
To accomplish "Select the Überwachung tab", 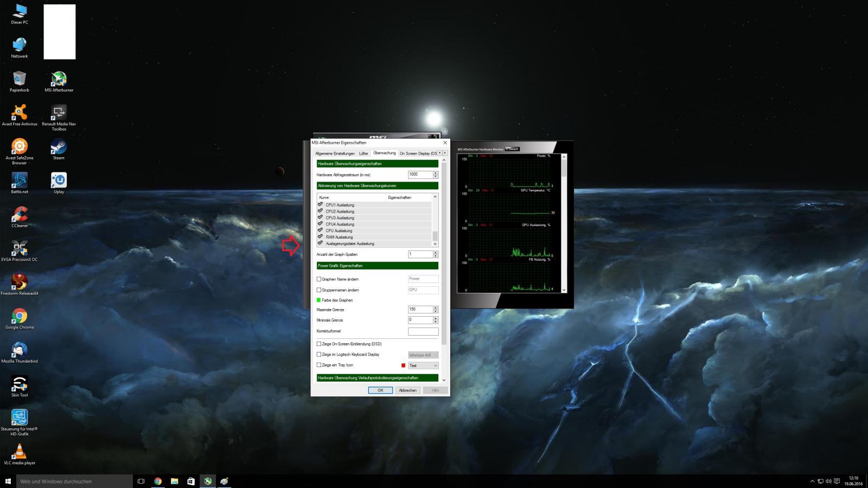I will (x=385, y=153).
